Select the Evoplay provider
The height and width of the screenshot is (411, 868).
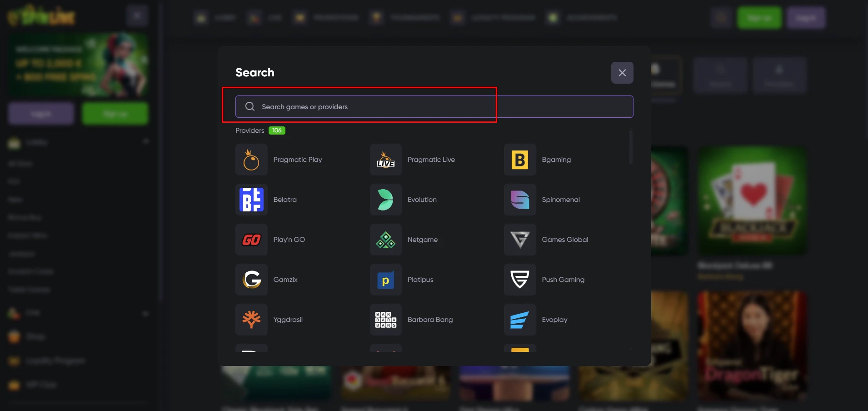coord(536,320)
